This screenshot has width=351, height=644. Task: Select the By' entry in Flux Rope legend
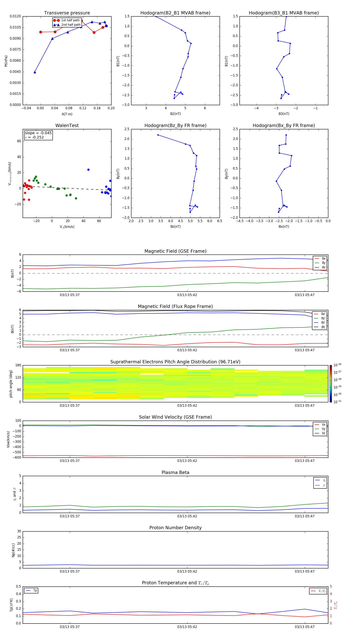click(x=320, y=318)
